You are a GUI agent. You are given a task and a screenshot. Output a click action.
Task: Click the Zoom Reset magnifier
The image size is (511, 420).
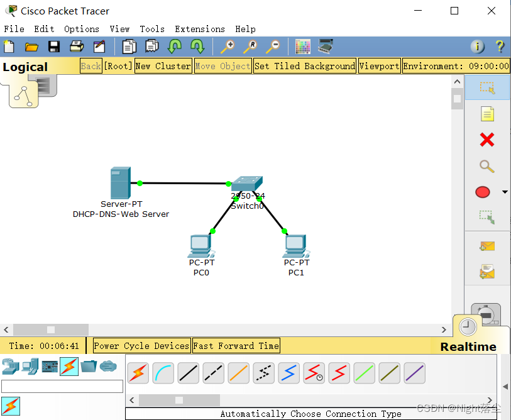[250, 47]
